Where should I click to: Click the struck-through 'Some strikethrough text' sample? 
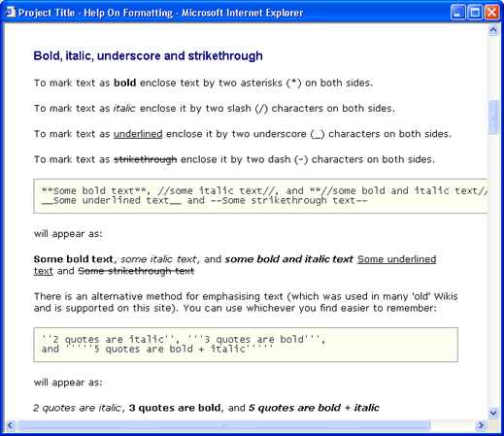tap(136, 271)
